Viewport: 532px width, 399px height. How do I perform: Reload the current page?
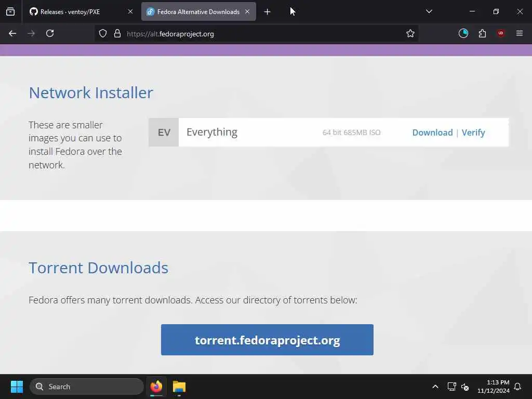pyautogui.click(x=50, y=34)
